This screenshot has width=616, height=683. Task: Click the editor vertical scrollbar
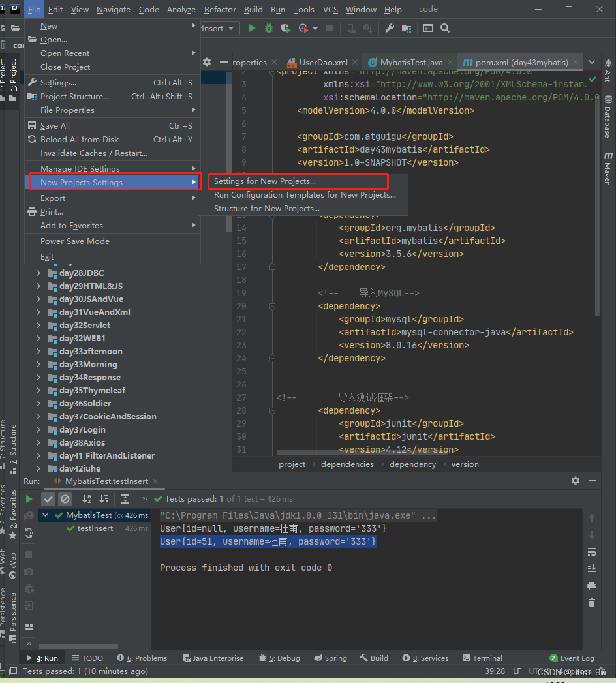(x=598, y=207)
